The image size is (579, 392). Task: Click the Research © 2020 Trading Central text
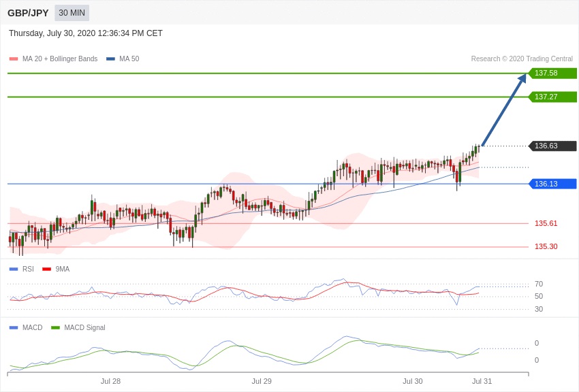pos(522,59)
